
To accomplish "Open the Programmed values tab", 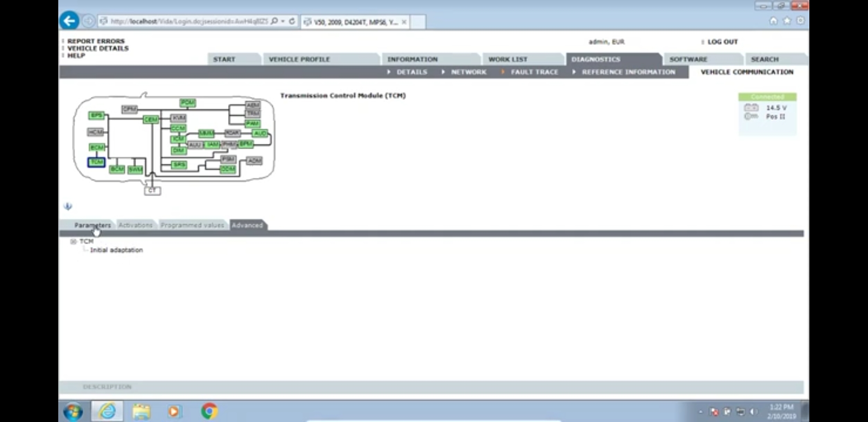I will point(192,225).
